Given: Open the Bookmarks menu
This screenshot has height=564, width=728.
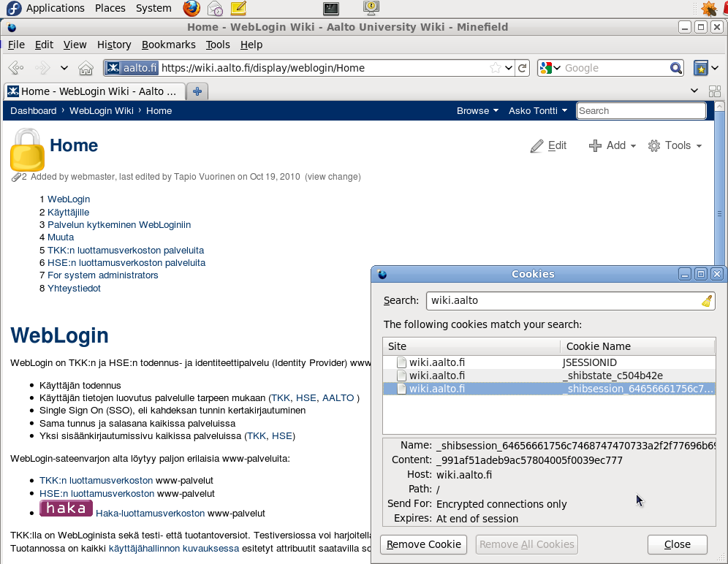Looking at the screenshot, I should click(x=169, y=45).
